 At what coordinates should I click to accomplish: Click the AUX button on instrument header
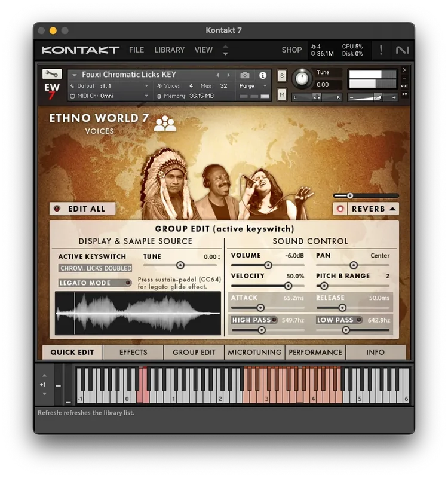(x=404, y=86)
